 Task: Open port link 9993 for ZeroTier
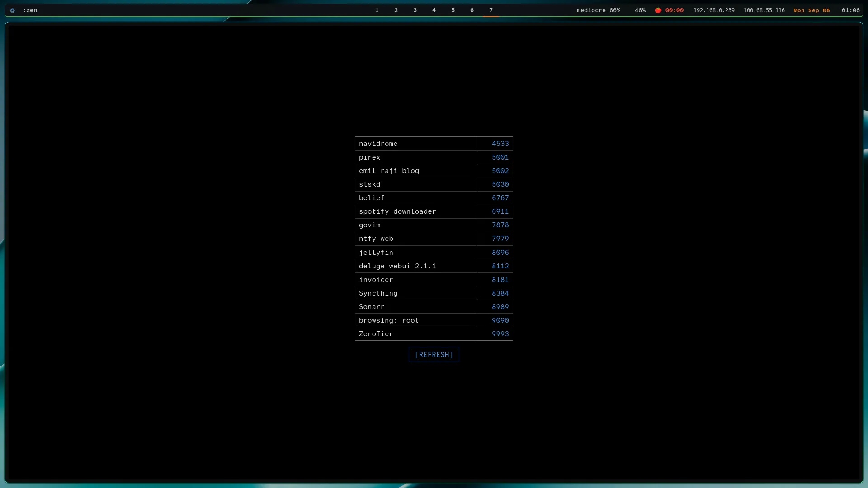pyautogui.click(x=500, y=334)
